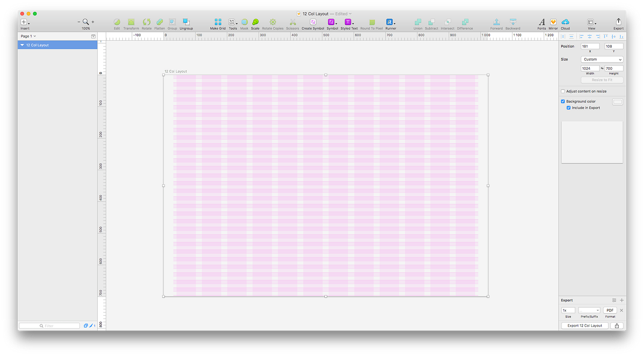The width and height of the screenshot is (644, 356).
Task: Click the layer Filter search field
Action: tap(49, 325)
